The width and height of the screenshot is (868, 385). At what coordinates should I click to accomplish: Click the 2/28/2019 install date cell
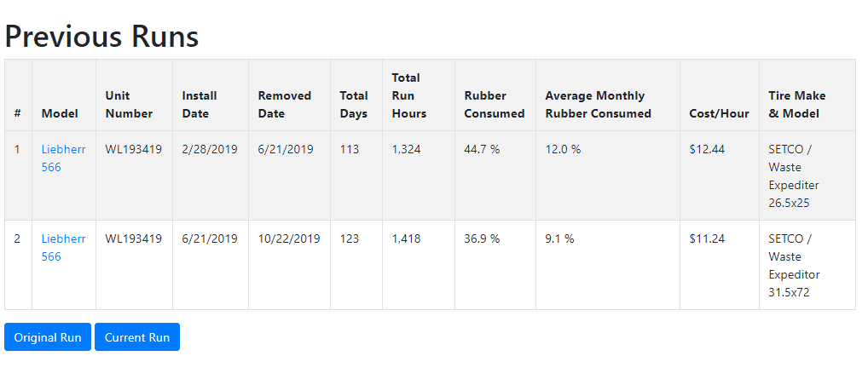[210, 149]
